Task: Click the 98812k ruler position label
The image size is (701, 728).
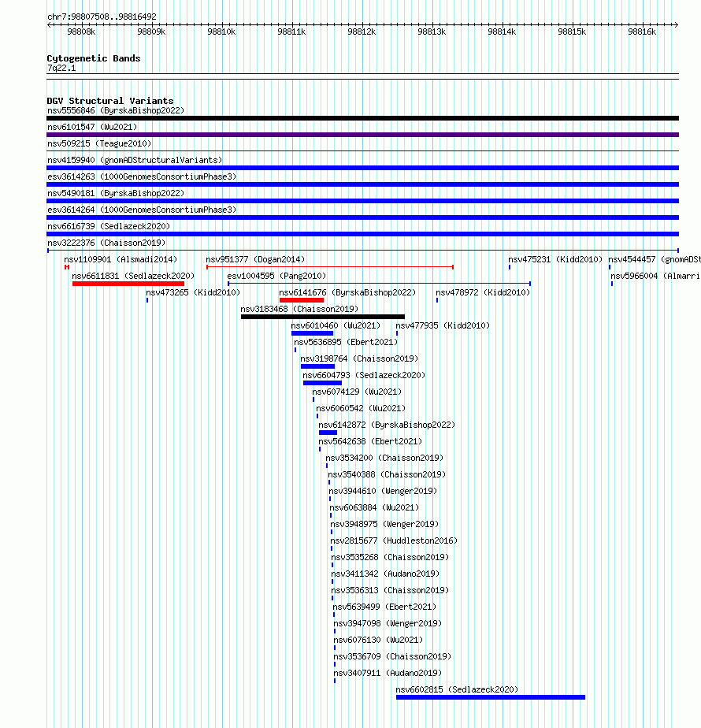Action: coord(362,32)
